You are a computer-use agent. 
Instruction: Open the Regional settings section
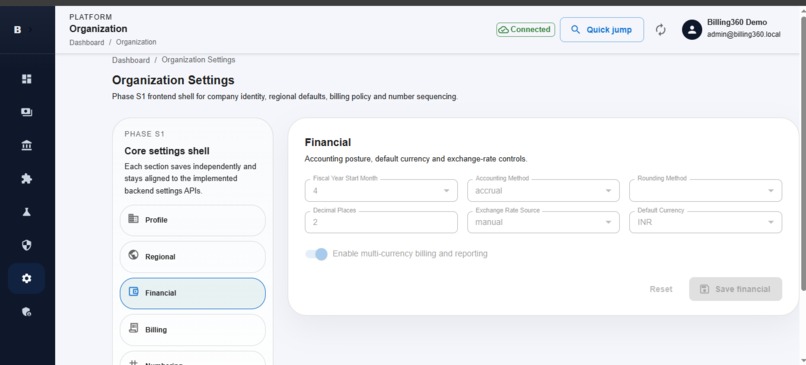tap(193, 257)
